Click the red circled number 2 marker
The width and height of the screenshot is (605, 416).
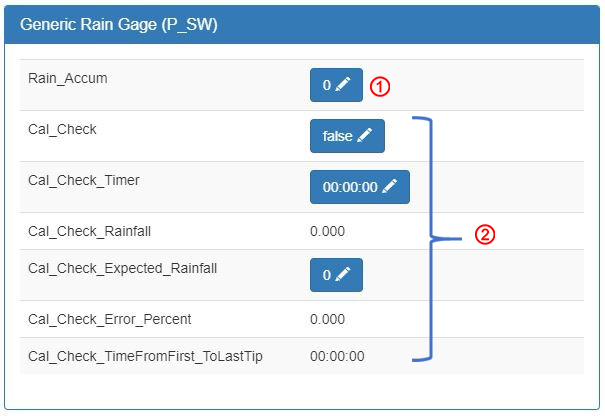pyautogui.click(x=485, y=234)
